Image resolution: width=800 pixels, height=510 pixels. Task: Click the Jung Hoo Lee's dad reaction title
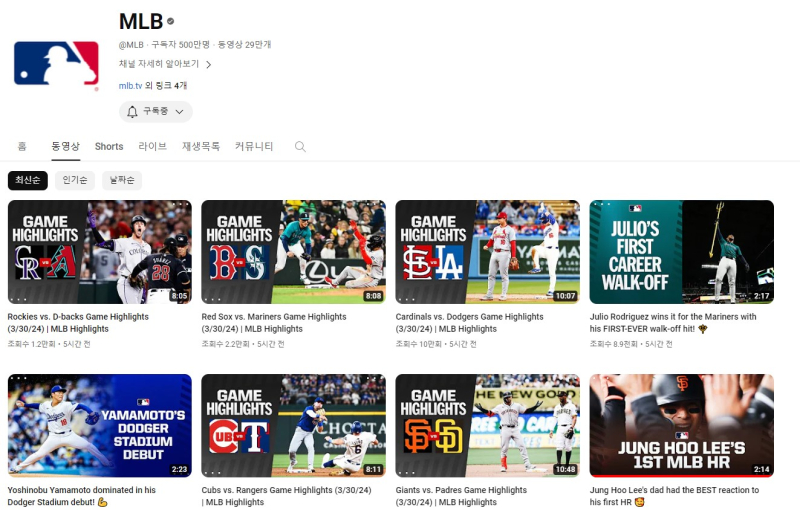674,496
